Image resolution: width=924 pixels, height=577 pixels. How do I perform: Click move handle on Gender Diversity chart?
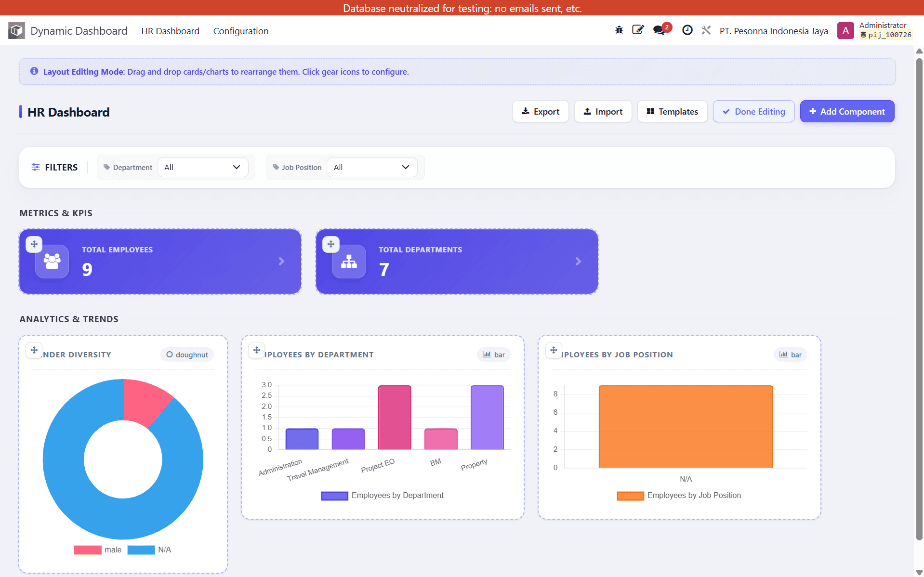[x=34, y=350]
